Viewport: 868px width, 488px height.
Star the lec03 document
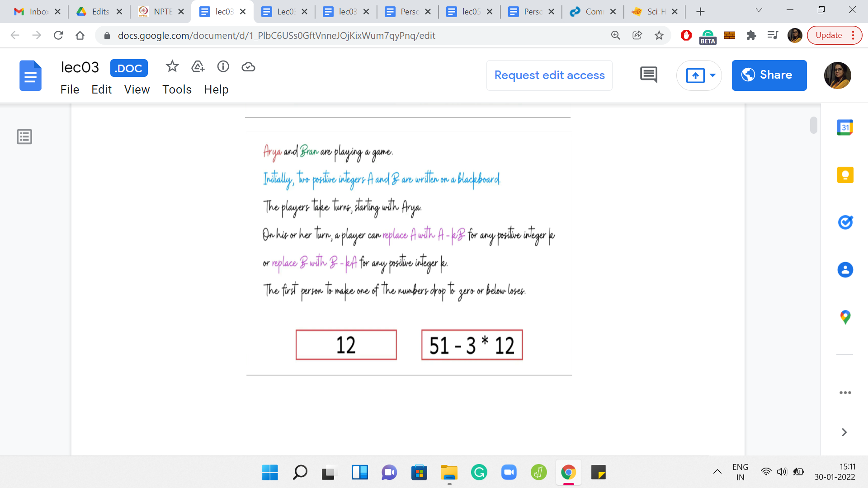coord(172,67)
